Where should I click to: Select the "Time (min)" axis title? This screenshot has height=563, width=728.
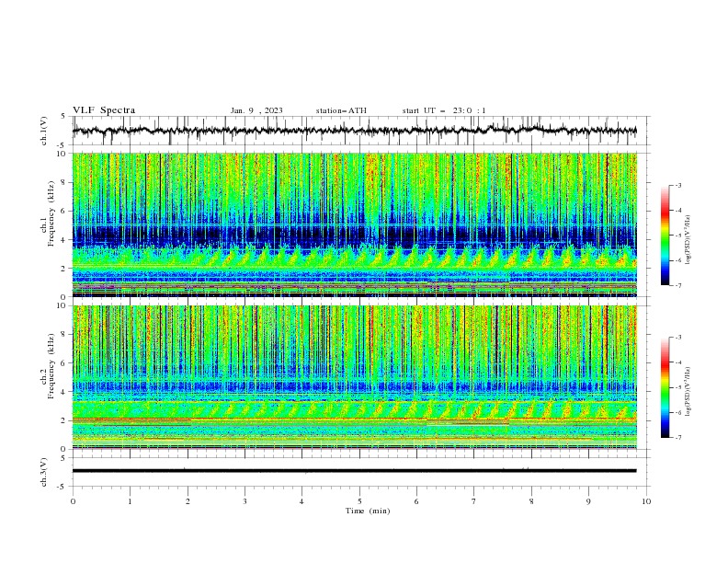tap(368, 511)
